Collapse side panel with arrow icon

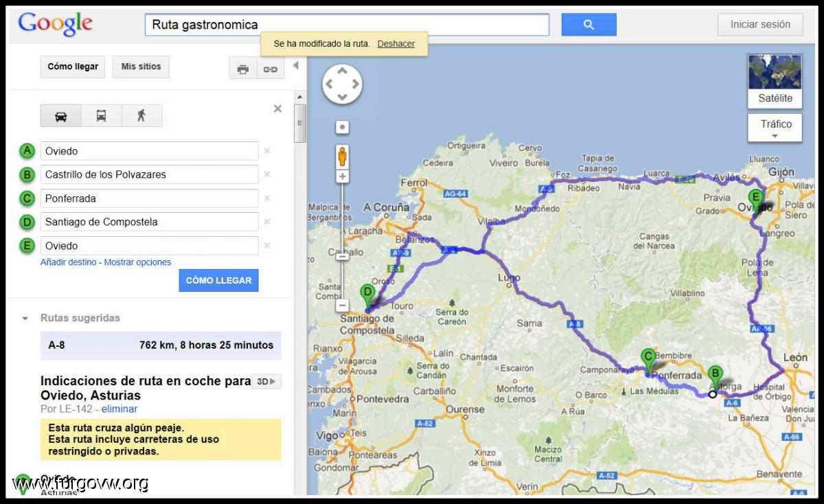click(296, 65)
